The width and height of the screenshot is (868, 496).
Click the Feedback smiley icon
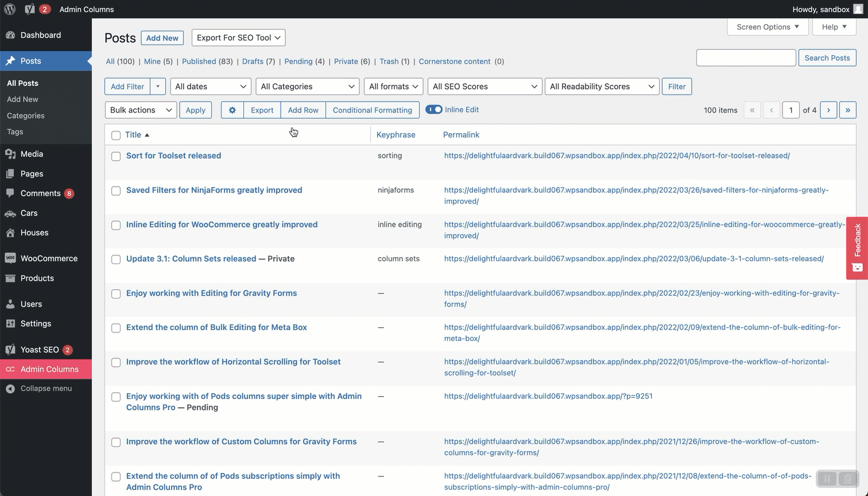[858, 268]
